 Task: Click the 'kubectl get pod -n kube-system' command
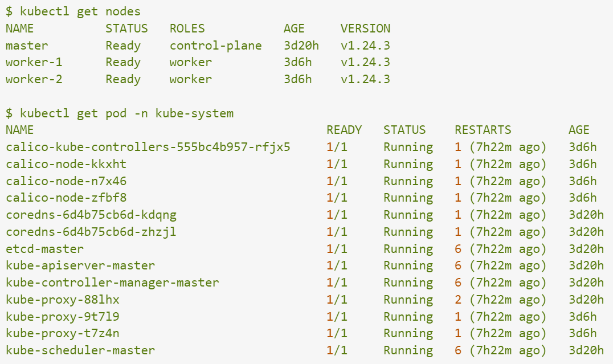(120, 113)
